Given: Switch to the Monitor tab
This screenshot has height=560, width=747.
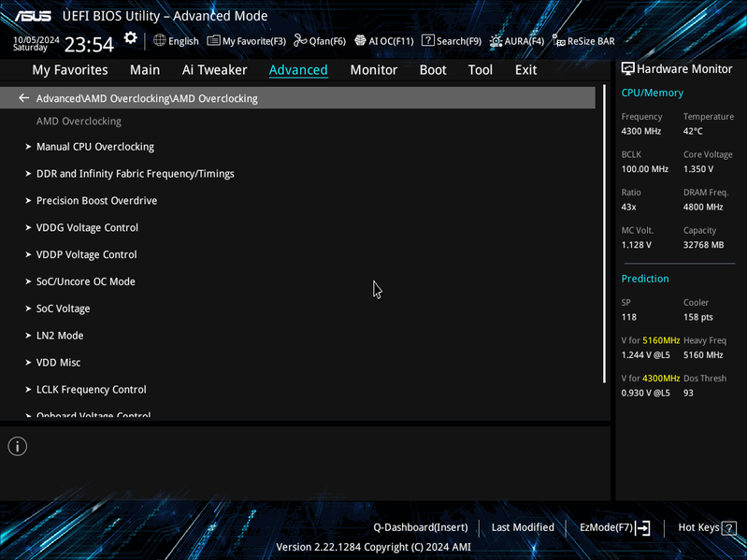Looking at the screenshot, I should click(x=374, y=70).
